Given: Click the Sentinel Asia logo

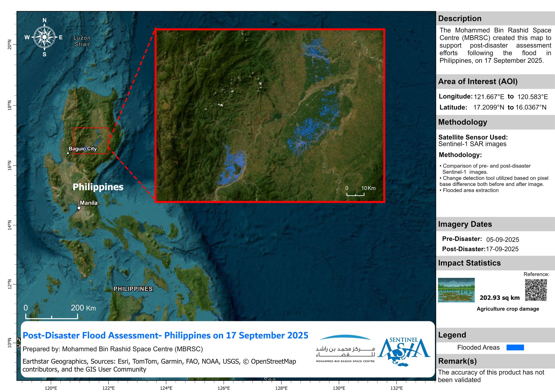Looking at the screenshot, I should coord(404,352).
